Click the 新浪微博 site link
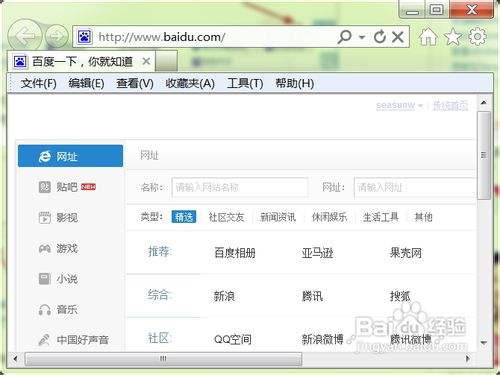The width and height of the screenshot is (500, 375). coord(323,339)
